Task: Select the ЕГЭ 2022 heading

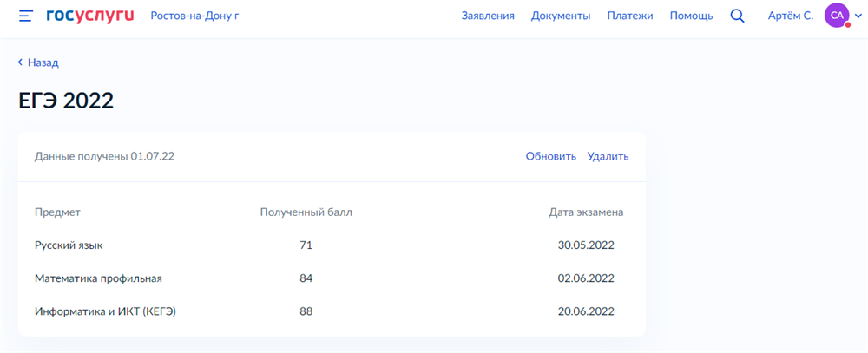Action: [x=66, y=101]
